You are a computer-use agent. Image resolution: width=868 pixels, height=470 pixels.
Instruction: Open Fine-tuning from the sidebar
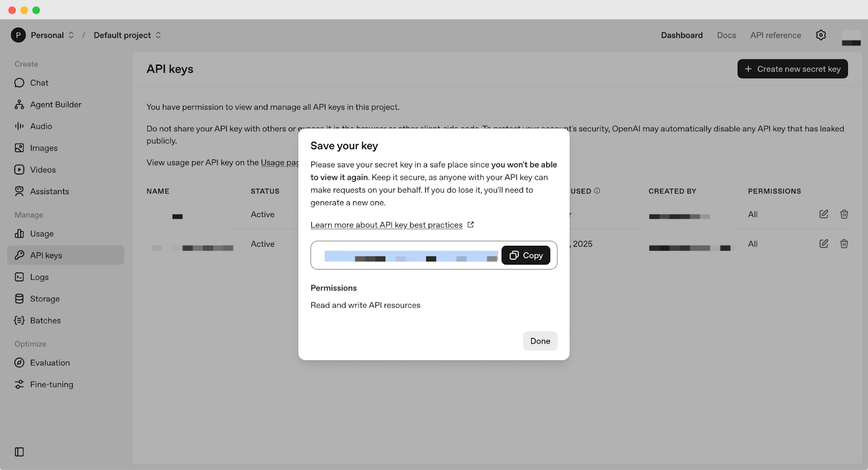click(52, 385)
